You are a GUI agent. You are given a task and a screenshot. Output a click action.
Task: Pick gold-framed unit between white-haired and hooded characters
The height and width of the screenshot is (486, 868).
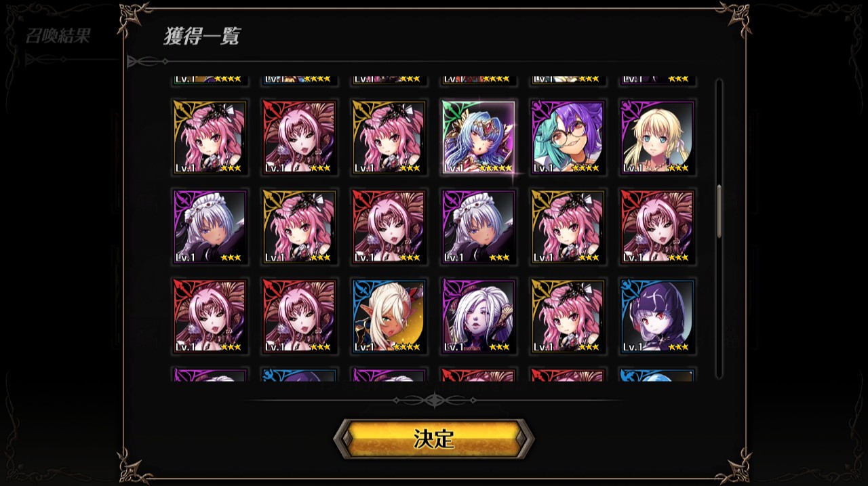pos(568,317)
